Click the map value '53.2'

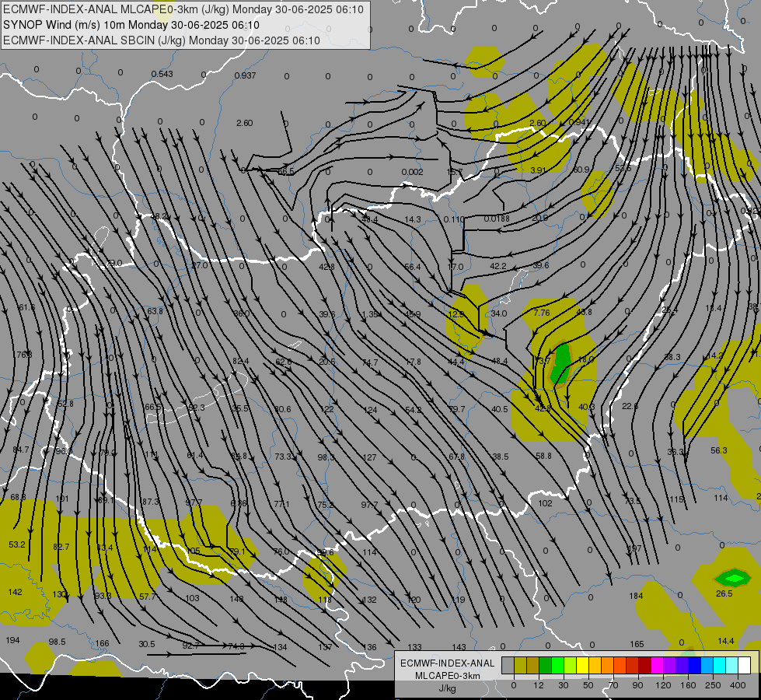17,545
